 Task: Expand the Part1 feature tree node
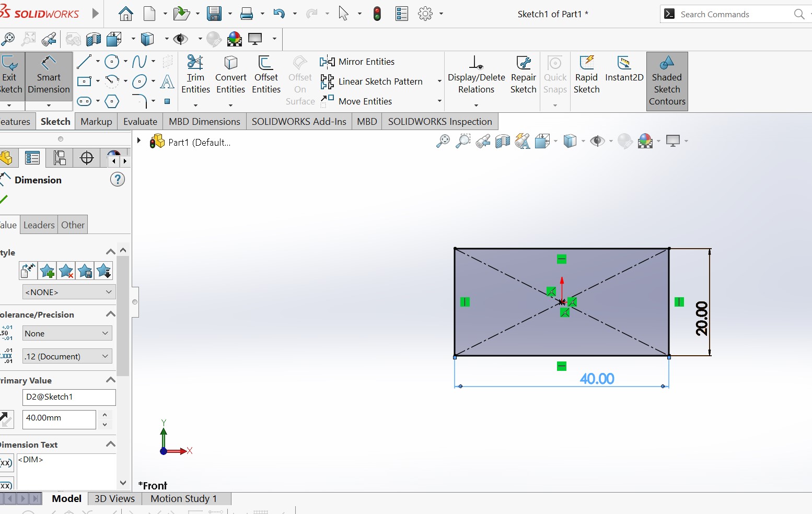point(139,141)
